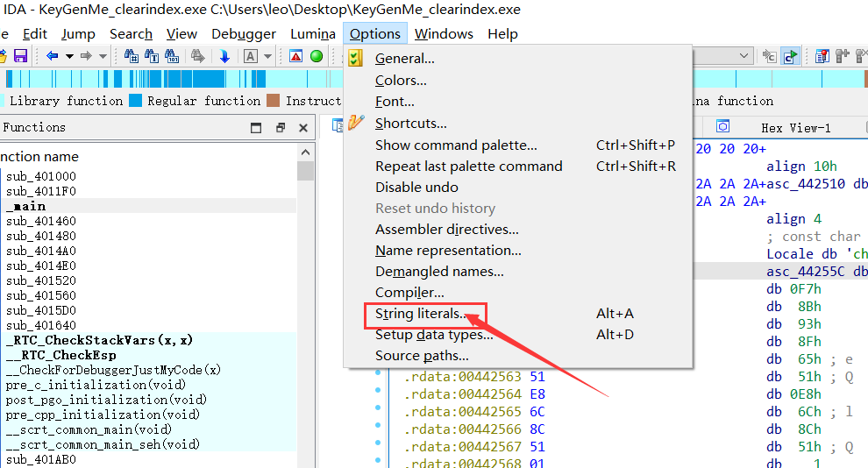Click the C with green play arrow icon

click(x=791, y=56)
